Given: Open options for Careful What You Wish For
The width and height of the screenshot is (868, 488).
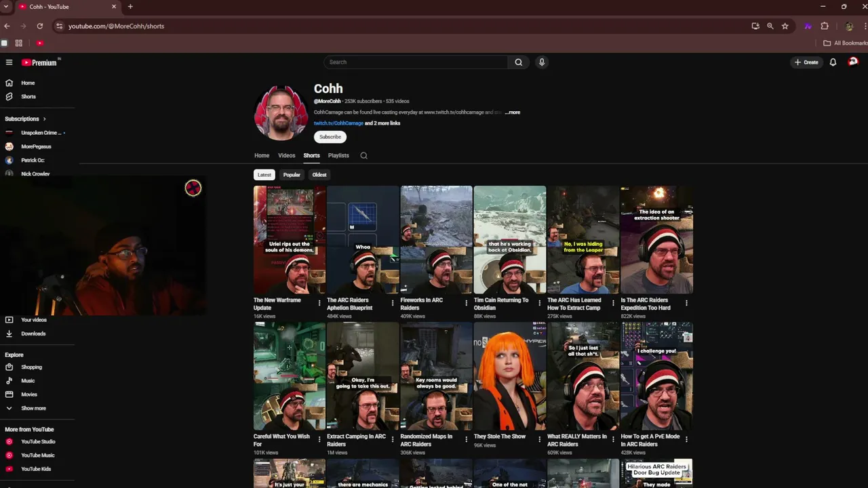Looking at the screenshot, I should 319,440.
